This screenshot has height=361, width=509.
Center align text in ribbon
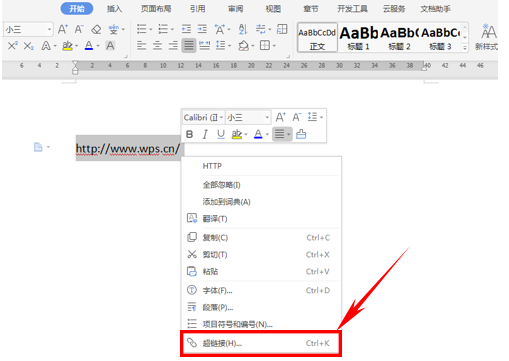(157, 45)
